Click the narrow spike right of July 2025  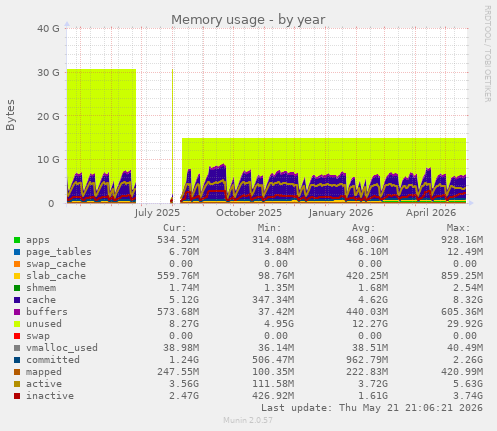172,133
